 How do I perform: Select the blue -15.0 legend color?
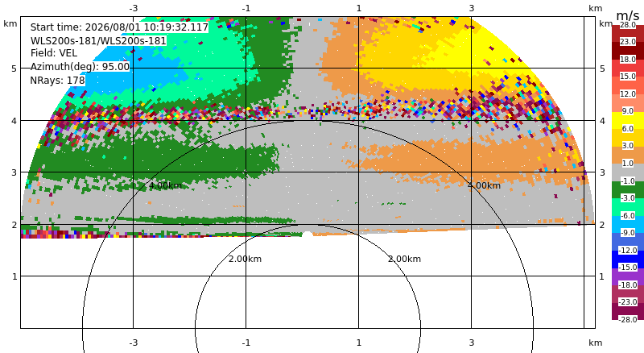click(628, 260)
